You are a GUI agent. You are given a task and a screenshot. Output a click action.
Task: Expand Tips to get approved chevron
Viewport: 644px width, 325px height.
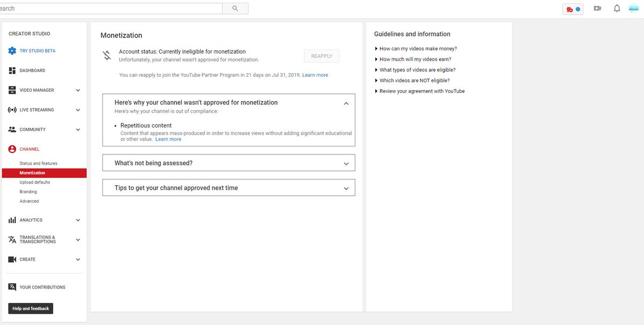pos(346,189)
